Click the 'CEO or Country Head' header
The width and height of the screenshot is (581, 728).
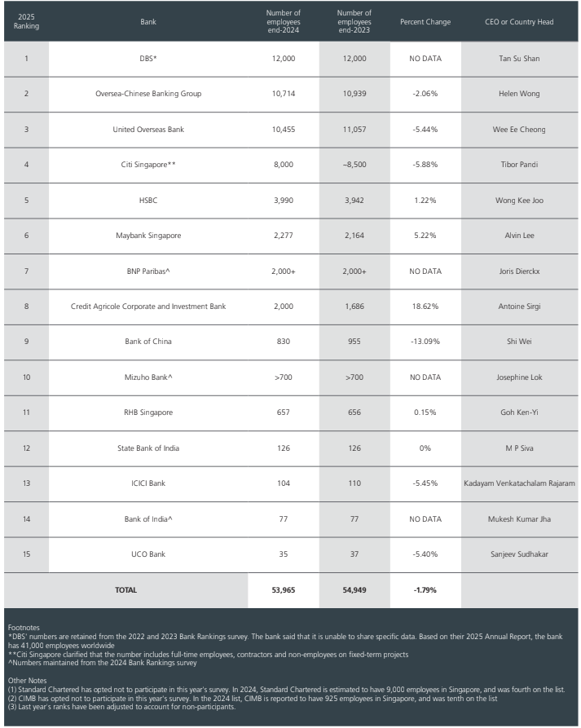pos(519,22)
